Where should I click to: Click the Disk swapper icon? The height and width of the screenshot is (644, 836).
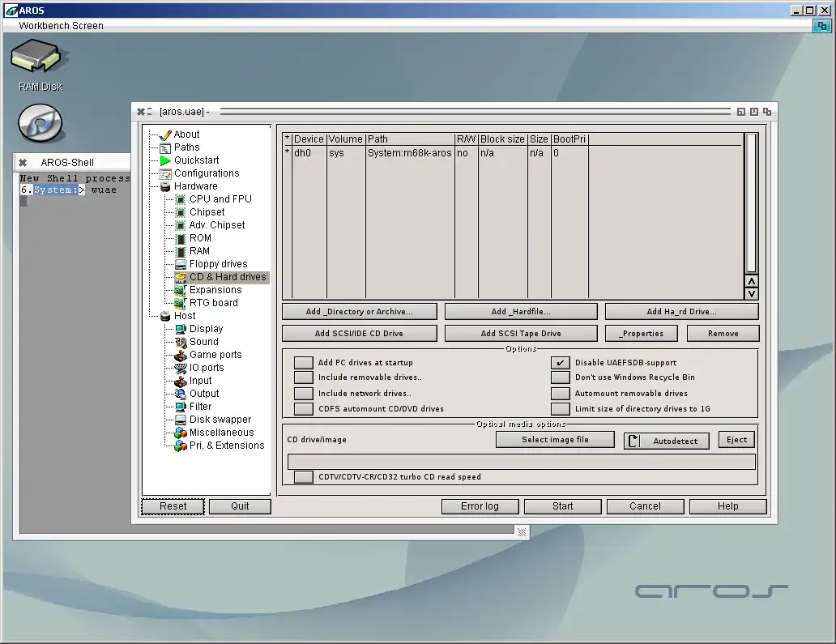[181, 420]
